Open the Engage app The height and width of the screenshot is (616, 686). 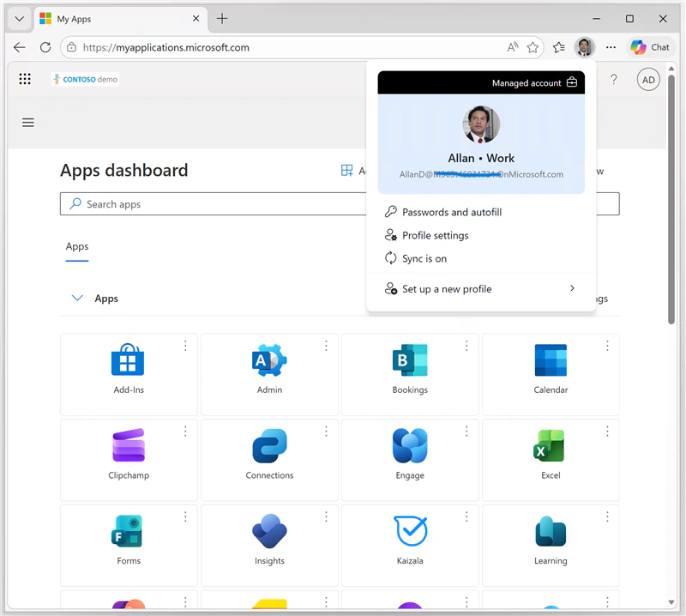click(x=410, y=460)
